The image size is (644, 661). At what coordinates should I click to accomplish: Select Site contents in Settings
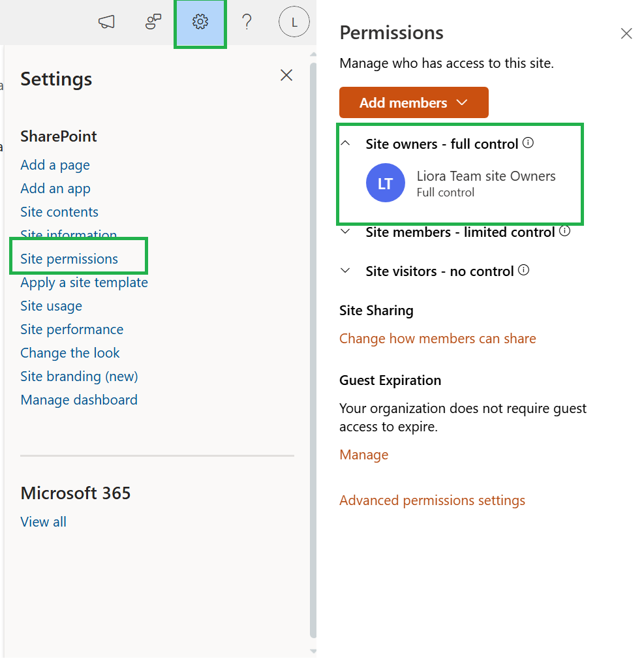tap(59, 211)
